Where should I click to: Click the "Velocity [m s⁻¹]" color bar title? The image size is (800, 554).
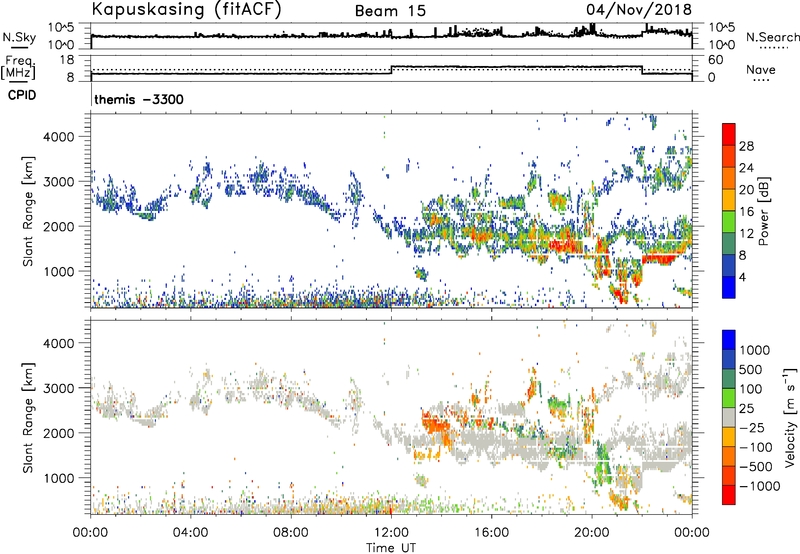790,417
